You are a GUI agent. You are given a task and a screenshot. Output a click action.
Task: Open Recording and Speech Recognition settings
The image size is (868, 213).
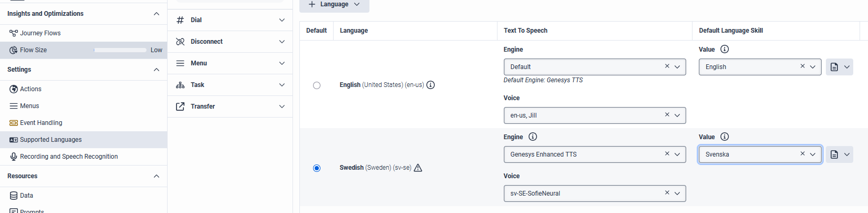(x=69, y=157)
